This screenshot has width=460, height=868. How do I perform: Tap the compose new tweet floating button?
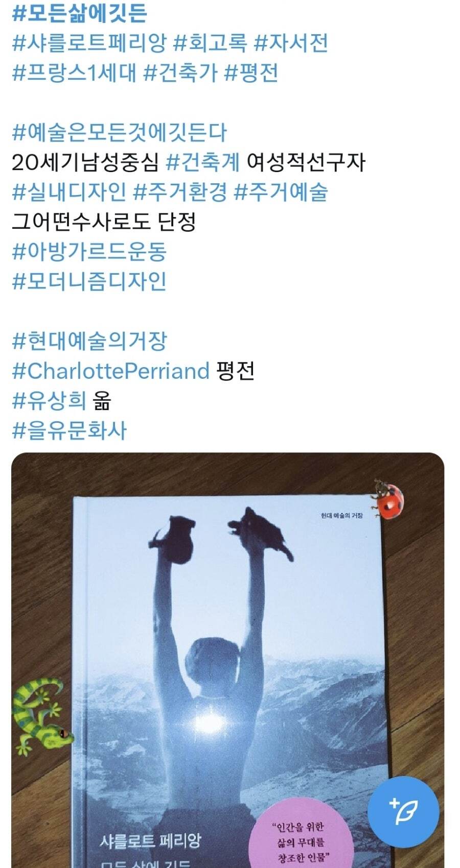click(403, 812)
